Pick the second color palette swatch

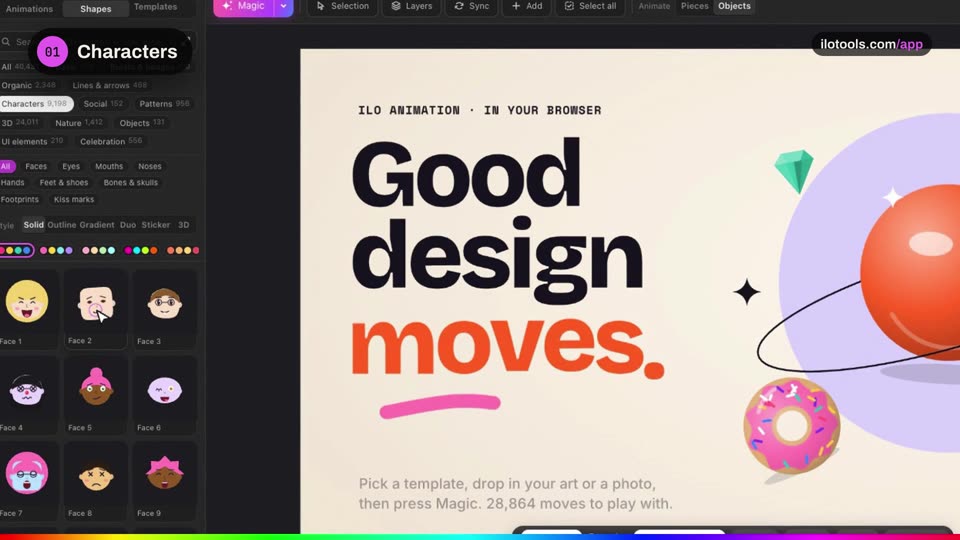point(56,250)
